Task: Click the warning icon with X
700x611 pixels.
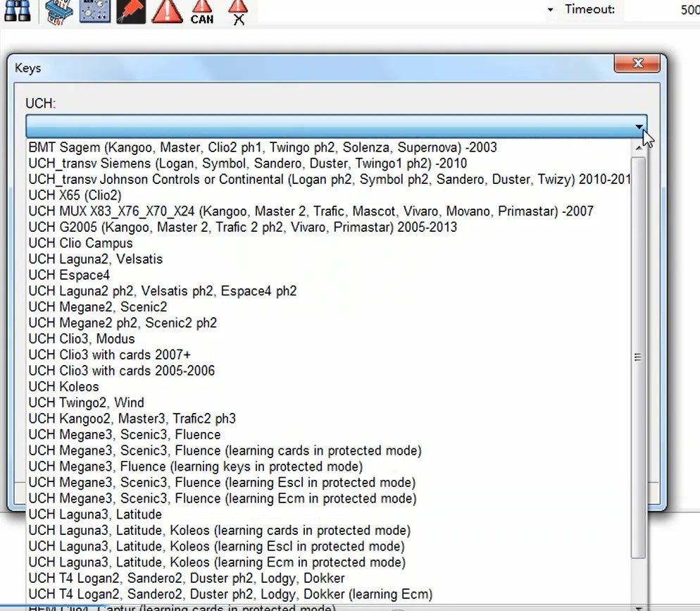Action: click(238, 13)
